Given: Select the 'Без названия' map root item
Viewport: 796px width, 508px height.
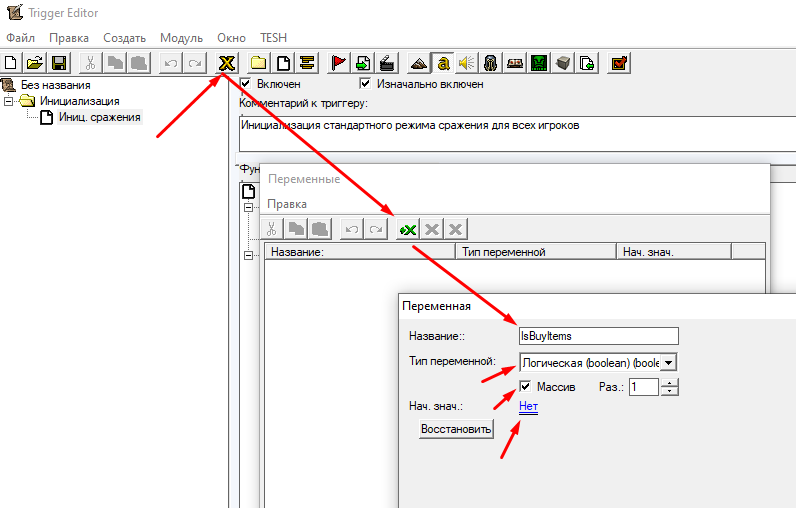Looking at the screenshot, I should pyautogui.click(x=55, y=85).
